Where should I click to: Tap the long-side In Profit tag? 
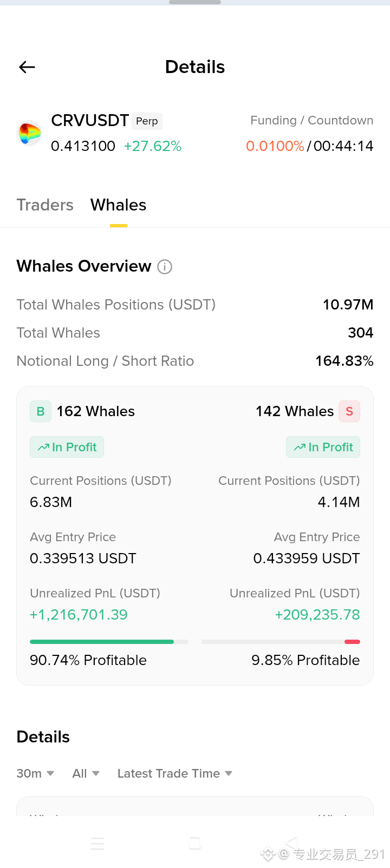[x=67, y=447]
